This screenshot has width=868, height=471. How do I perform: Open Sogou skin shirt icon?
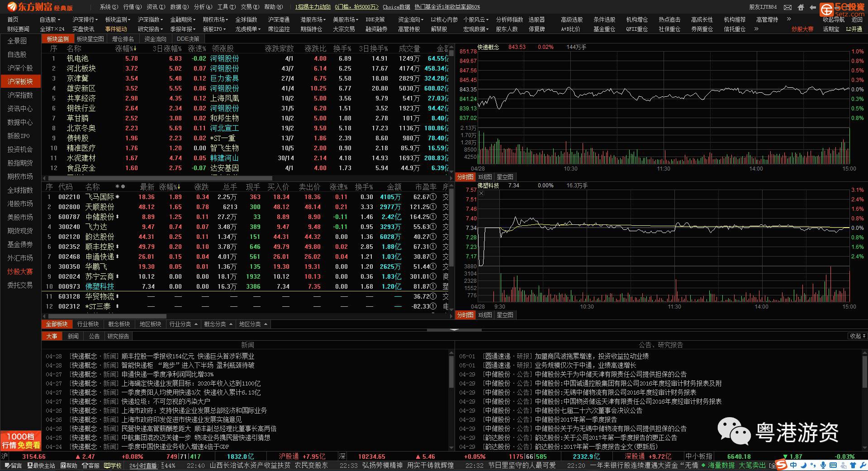coord(853,465)
